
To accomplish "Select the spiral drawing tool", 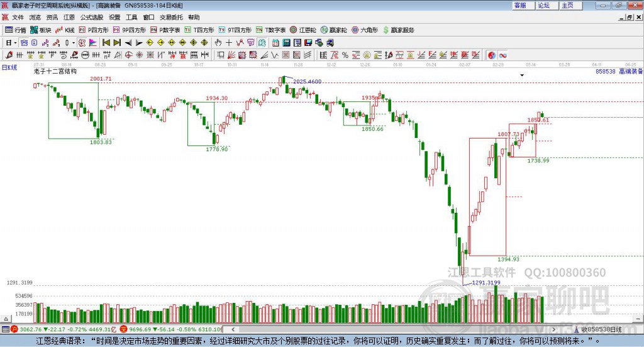I will (x=64, y=55).
